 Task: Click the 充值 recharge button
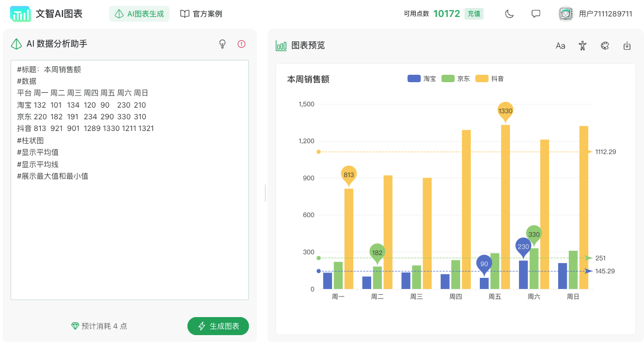pos(474,14)
